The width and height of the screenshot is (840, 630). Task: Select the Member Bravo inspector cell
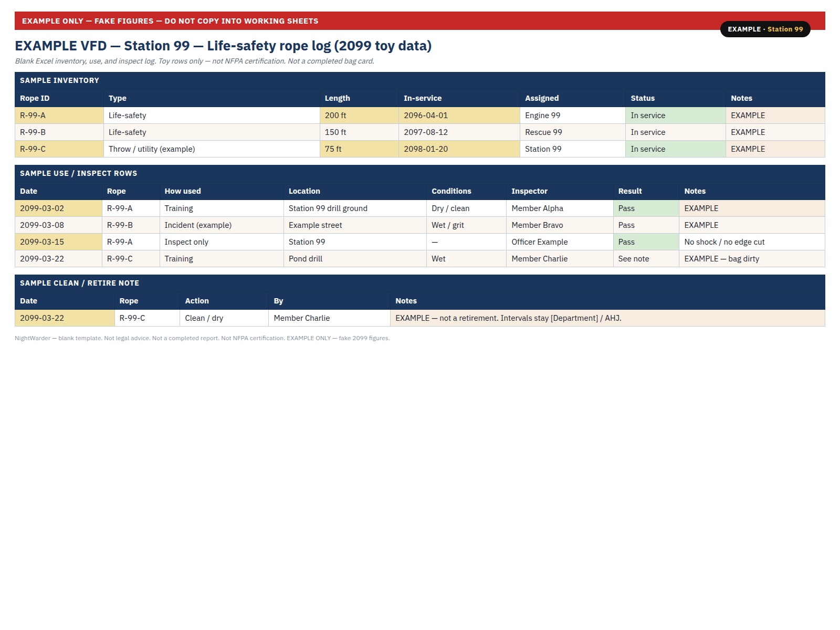[560, 225]
